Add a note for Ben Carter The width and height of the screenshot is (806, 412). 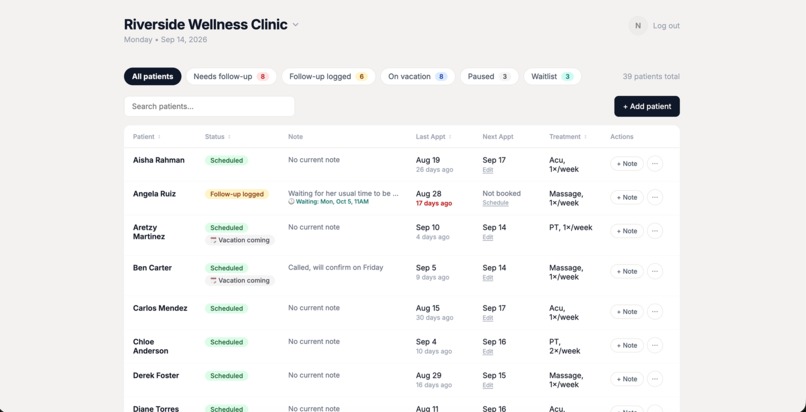[627, 271]
